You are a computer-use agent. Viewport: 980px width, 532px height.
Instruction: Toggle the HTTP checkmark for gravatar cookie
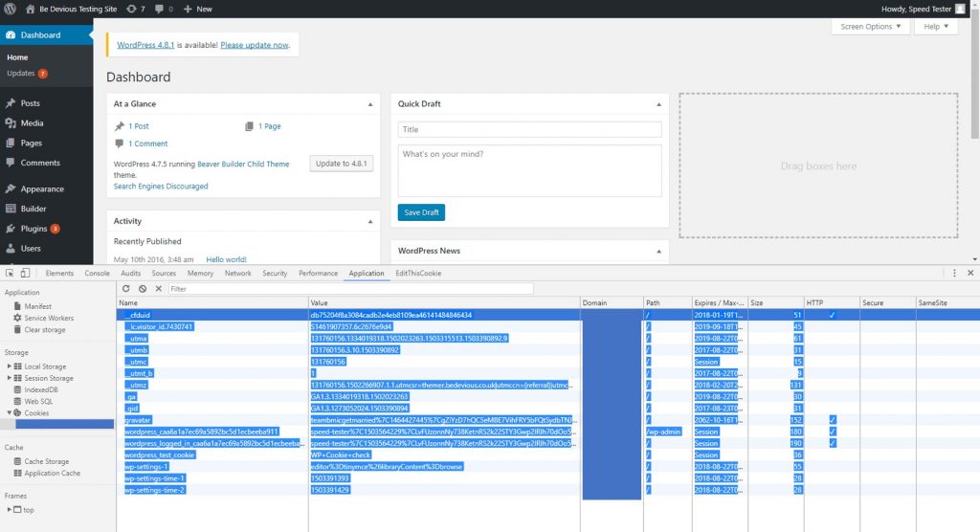tap(832, 420)
